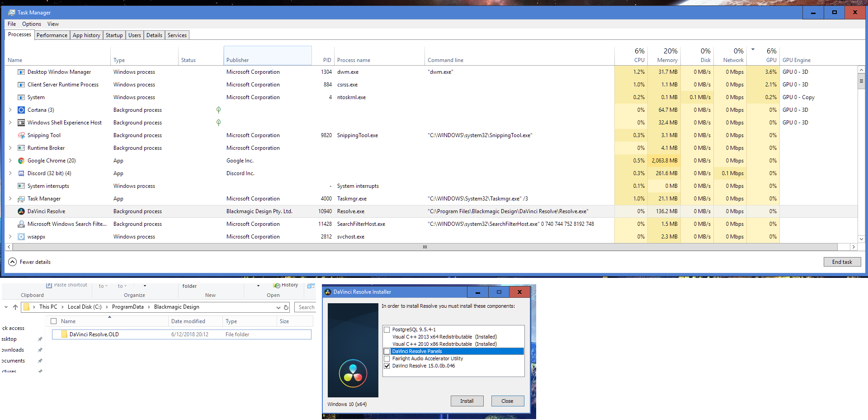Click the System process icon
The width and height of the screenshot is (868, 420).
[21, 97]
